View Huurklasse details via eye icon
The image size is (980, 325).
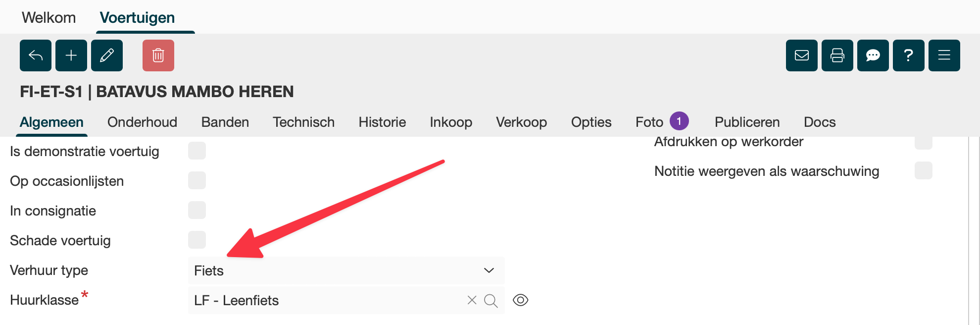[x=521, y=300]
